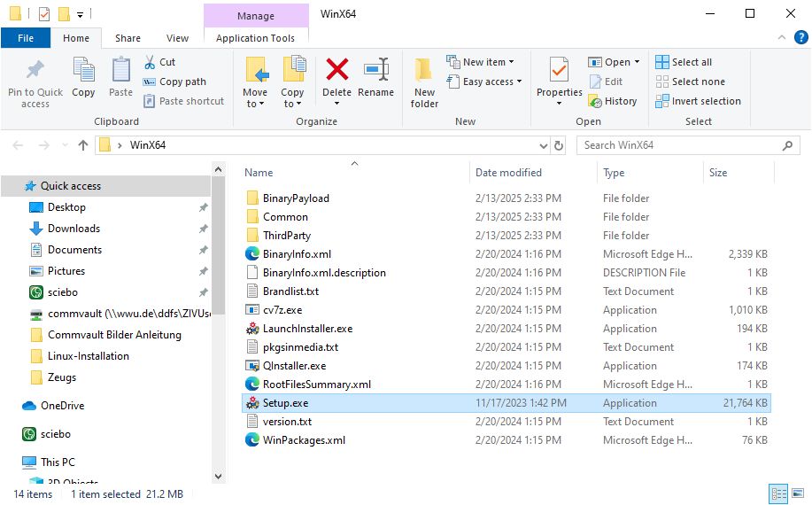Screen dimensions: 812x505
Task: Click the Pin to Quick access icon
Action: [x=35, y=71]
